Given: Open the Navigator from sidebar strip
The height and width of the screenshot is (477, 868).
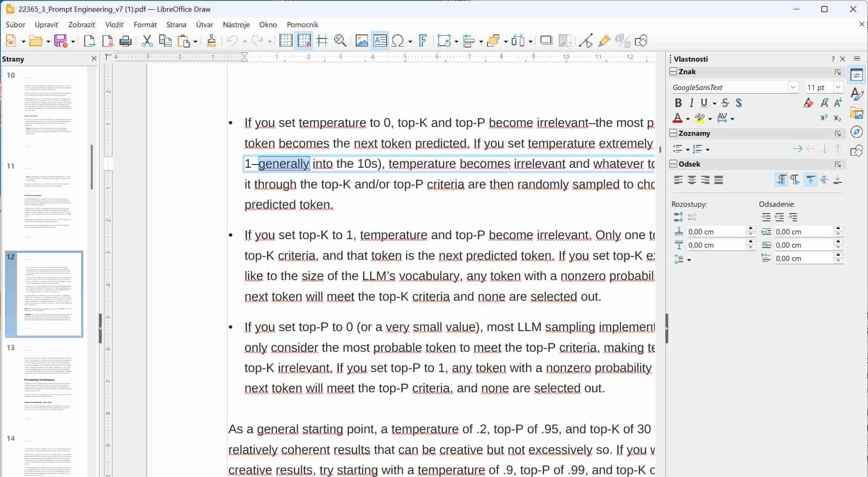Looking at the screenshot, I should click(857, 132).
